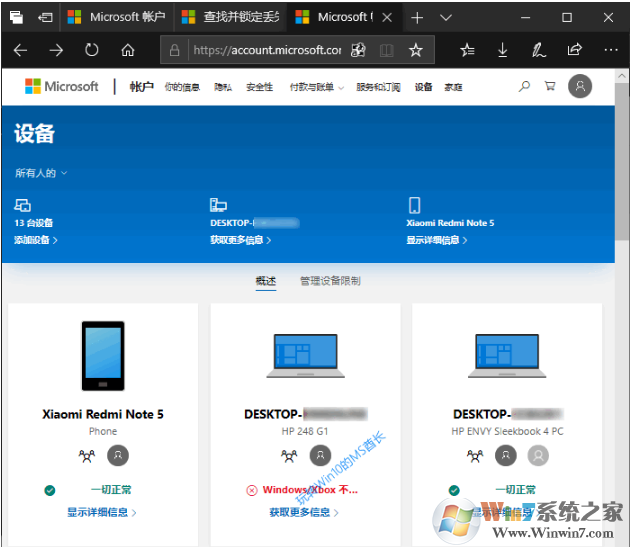Click the Xiaomi Redmi Note 5 phone image
The height and width of the screenshot is (547, 630).
tap(103, 356)
